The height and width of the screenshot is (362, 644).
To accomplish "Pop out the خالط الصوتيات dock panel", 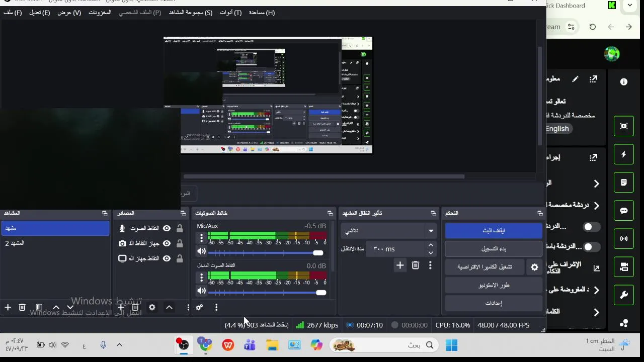I will pyautogui.click(x=330, y=213).
